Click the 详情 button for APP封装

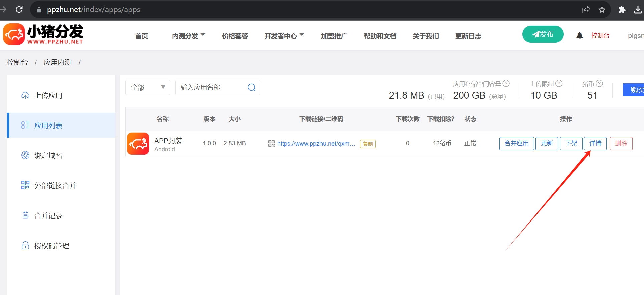pyautogui.click(x=595, y=144)
